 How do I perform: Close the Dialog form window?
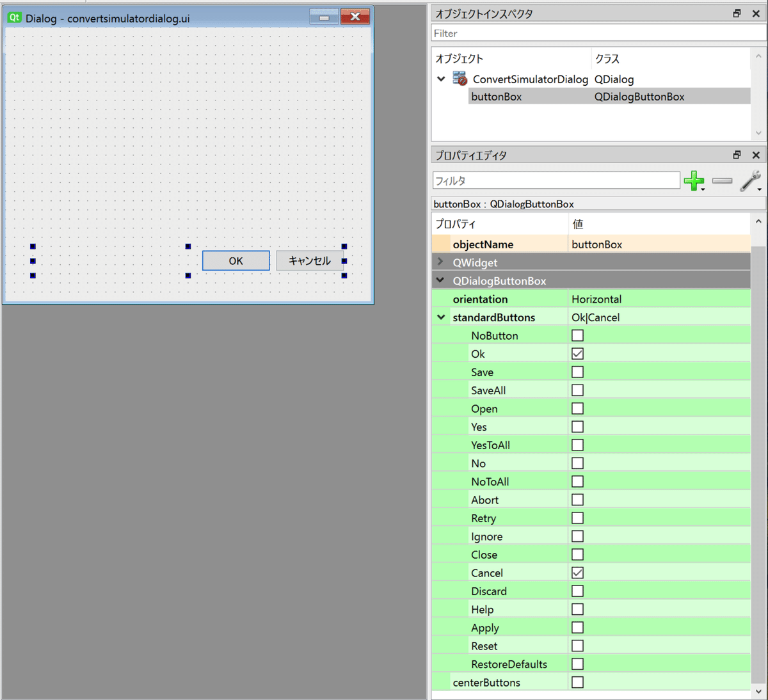coord(355,17)
